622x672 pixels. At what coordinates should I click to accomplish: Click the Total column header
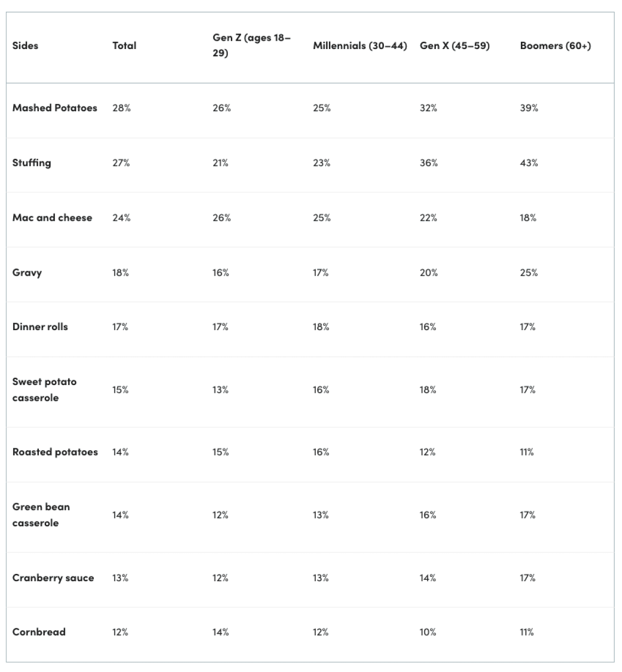(x=124, y=46)
